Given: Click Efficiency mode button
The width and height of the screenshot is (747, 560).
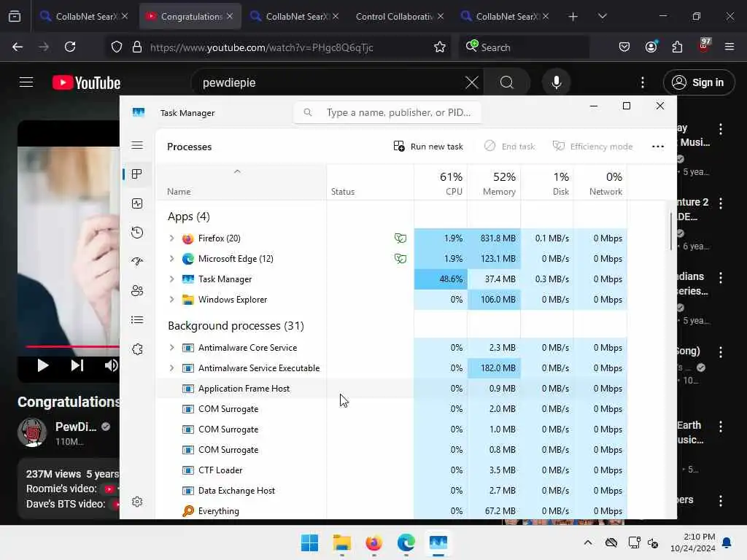Looking at the screenshot, I should (x=592, y=146).
